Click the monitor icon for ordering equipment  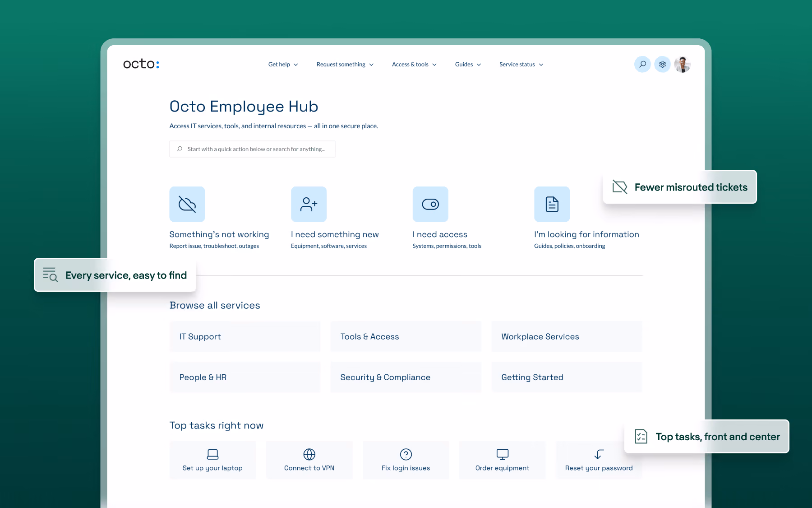tap(503, 454)
